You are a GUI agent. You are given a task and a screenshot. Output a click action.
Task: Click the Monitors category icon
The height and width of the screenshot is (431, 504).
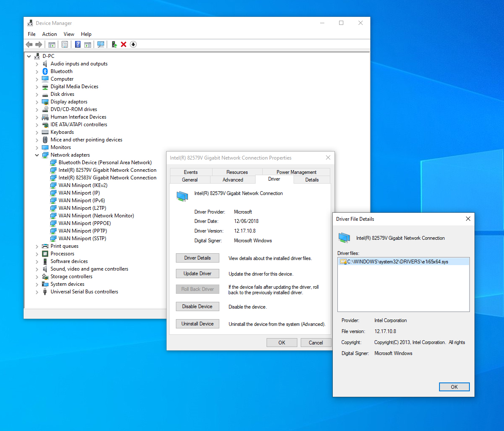[x=45, y=147]
